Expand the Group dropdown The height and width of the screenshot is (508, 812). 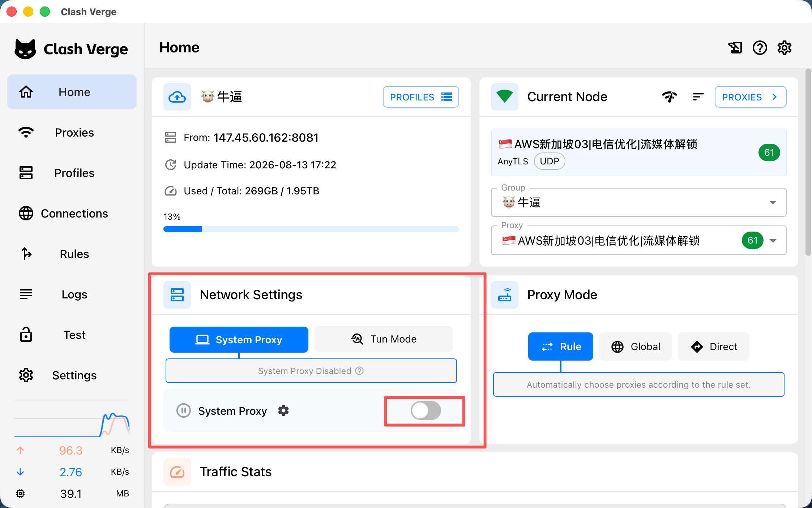639,202
